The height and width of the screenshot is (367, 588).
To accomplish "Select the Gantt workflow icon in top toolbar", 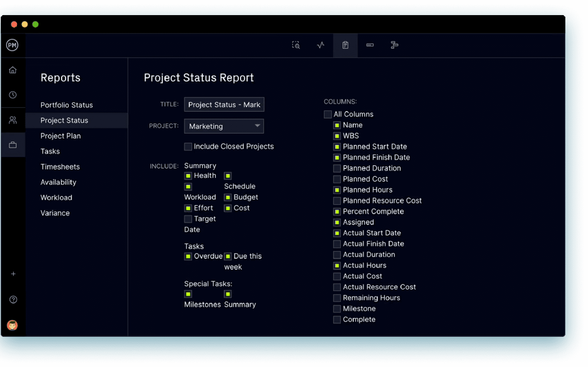I will pyautogui.click(x=394, y=45).
